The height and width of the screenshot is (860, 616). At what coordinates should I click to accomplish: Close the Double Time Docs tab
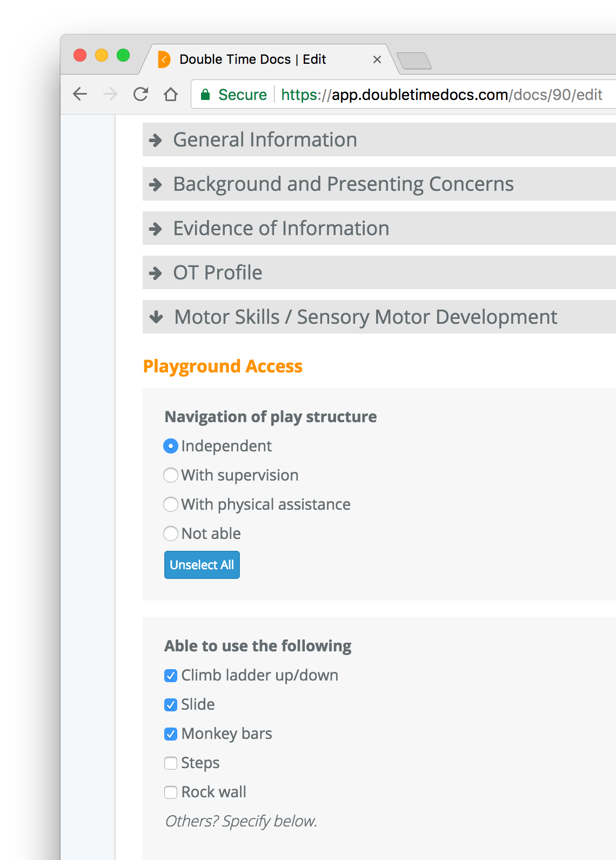tap(377, 59)
